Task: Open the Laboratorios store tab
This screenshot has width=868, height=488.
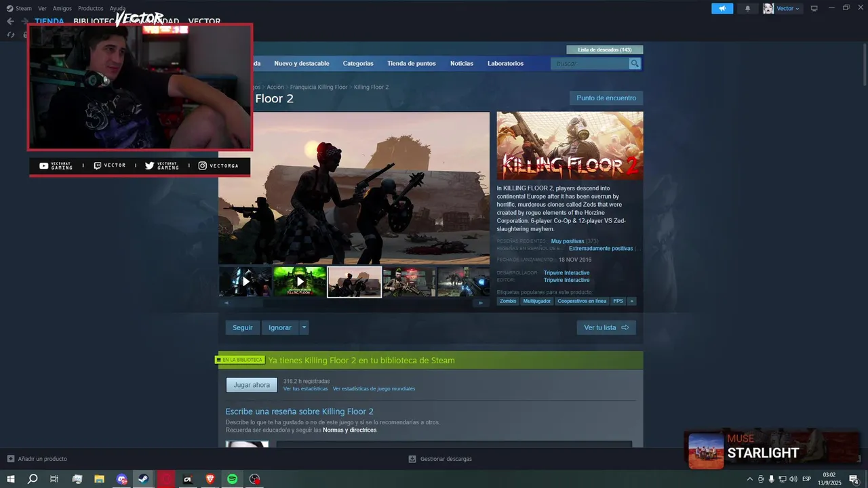Action: tap(505, 64)
